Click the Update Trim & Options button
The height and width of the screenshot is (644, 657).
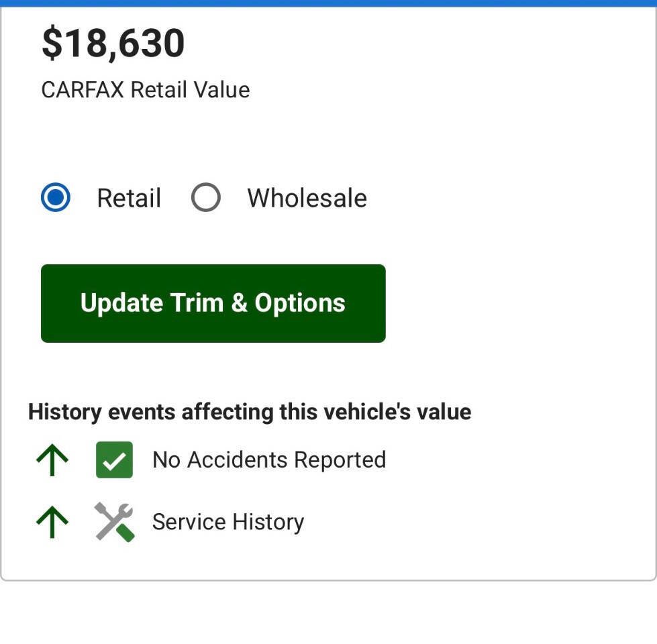point(213,303)
